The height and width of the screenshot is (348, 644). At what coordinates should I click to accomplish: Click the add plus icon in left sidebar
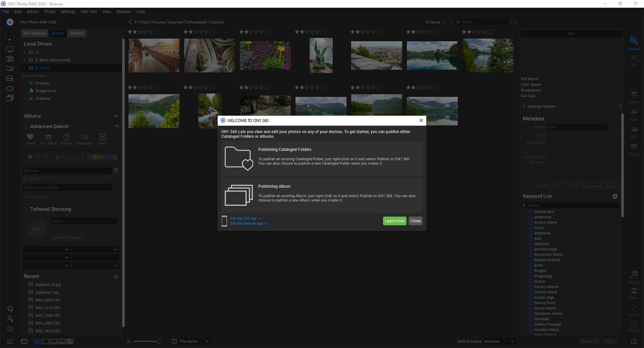pyautogui.click(x=10, y=39)
